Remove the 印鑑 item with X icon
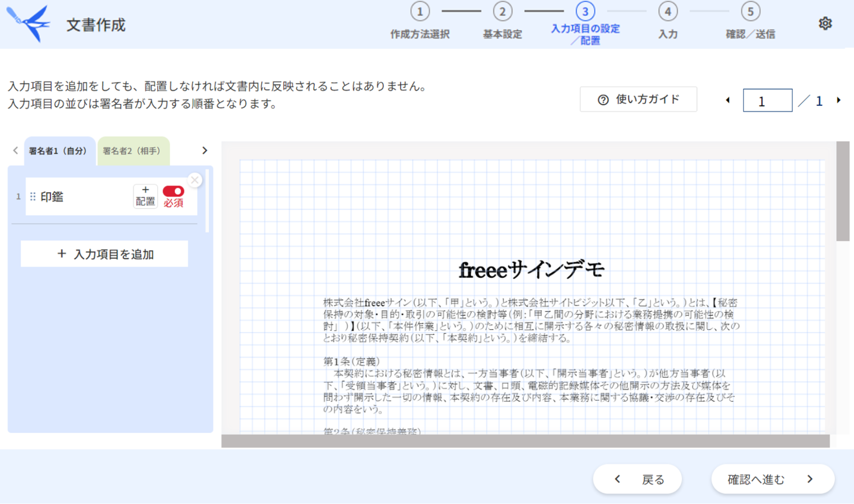854x504 pixels. tap(195, 180)
